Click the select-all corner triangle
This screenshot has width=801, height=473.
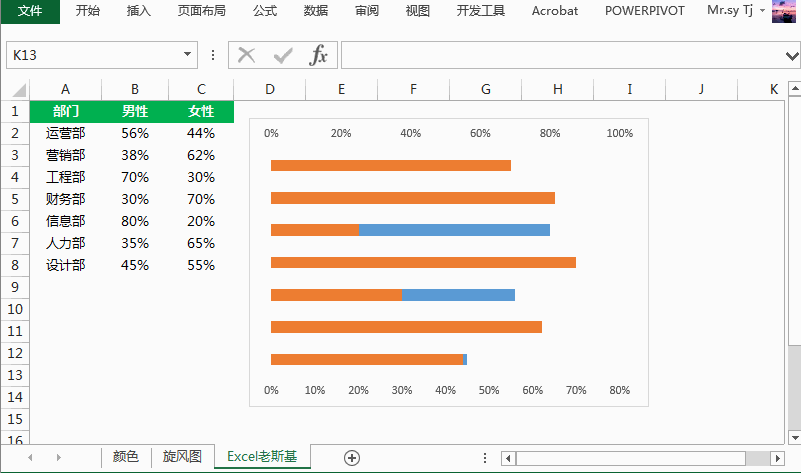[x=18, y=90]
